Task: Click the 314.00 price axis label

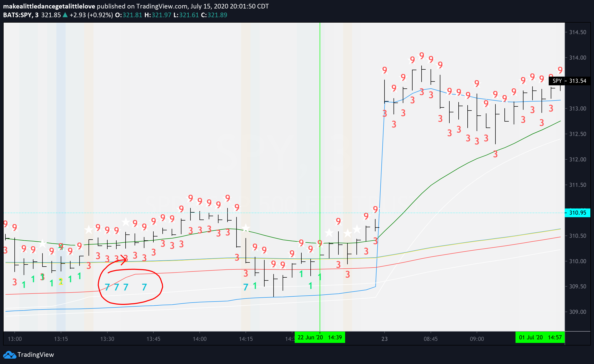Action: (x=578, y=58)
